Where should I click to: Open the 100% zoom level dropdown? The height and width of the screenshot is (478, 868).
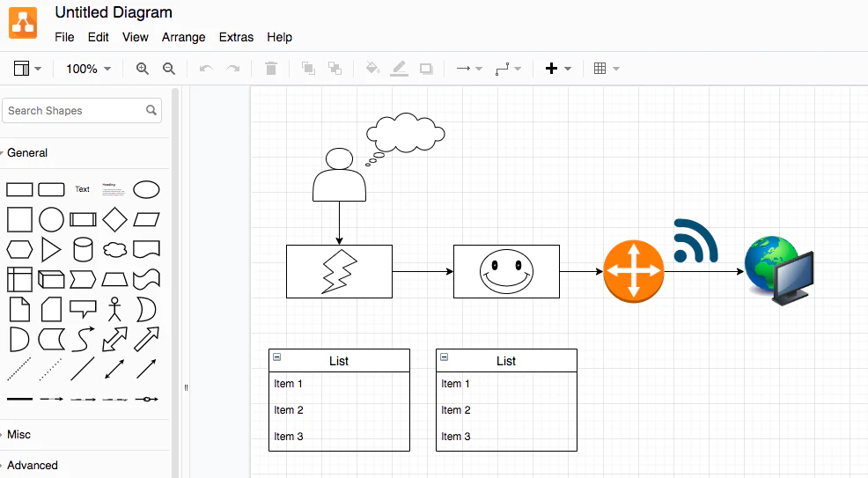coord(88,69)
